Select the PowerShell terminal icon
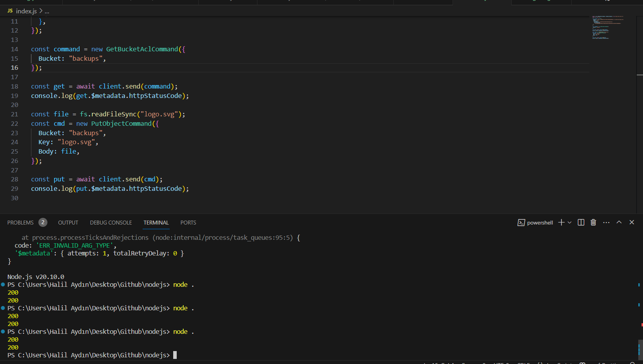 click(522, 222)
